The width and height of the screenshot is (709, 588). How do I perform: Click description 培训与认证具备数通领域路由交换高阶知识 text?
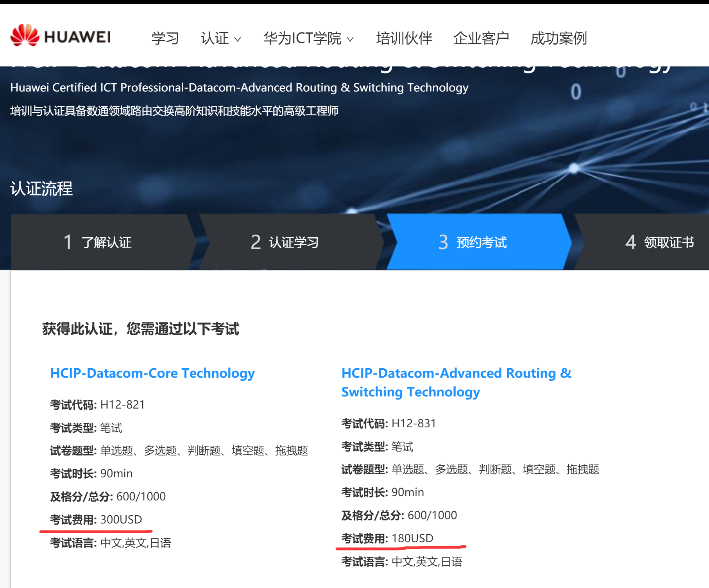pyautogui.click(x=174, y=111)
